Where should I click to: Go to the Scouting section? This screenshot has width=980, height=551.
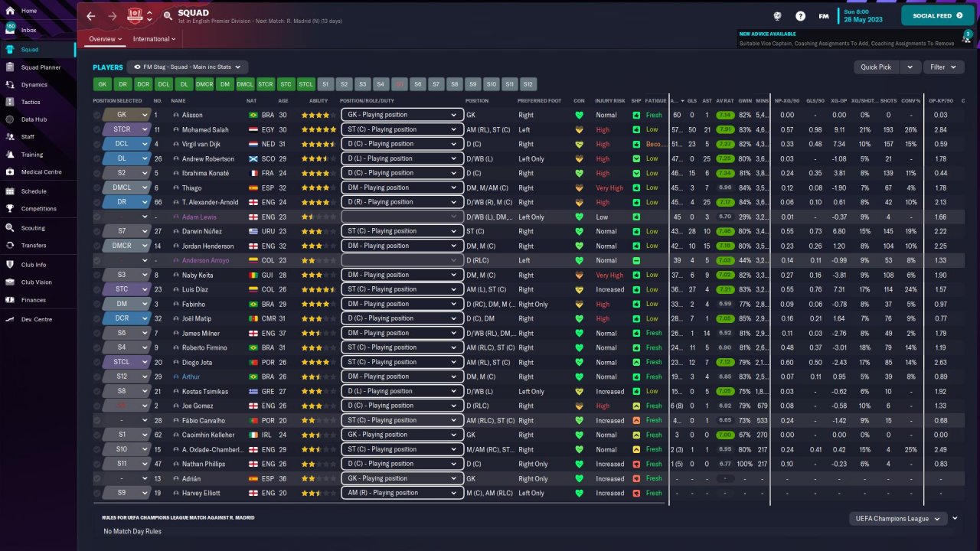[33, 228]
